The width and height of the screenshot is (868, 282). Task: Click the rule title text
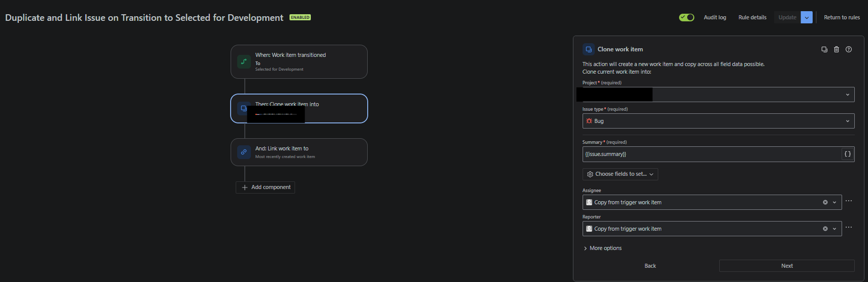(x=144, y=18)
